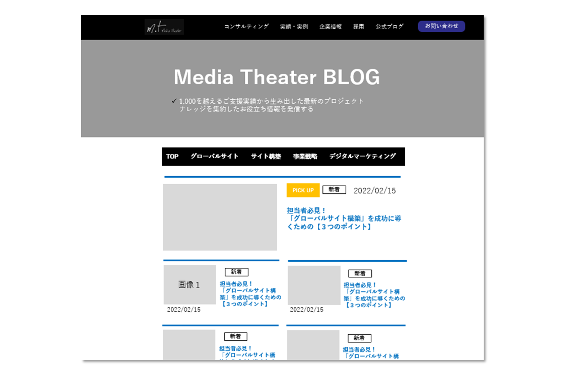The width and height of the screenshot is (588, 374).
Task: Open the コンサルティング menu item
Action: pos(246,27)
